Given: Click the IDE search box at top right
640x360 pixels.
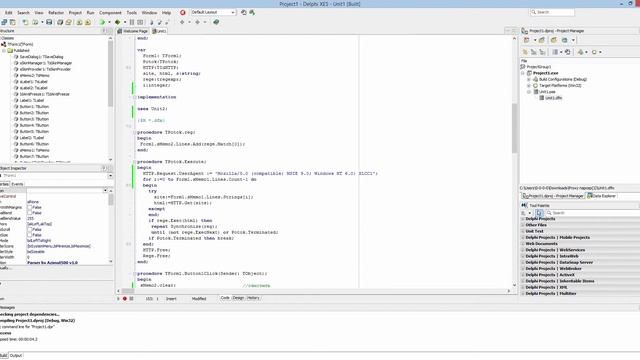Looking at the screenshot, I should click(552, 12).
